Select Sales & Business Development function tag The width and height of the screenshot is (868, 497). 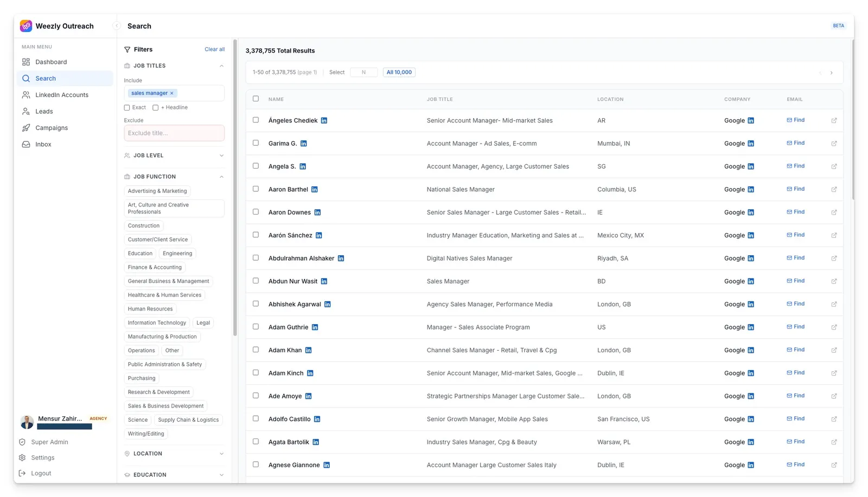[165, 406]
